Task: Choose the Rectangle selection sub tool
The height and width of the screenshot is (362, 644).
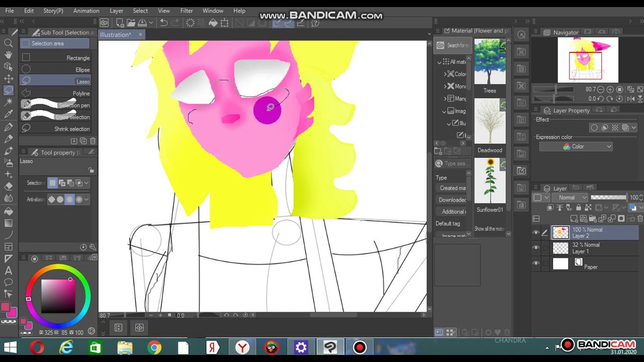Action: [55, 58]
